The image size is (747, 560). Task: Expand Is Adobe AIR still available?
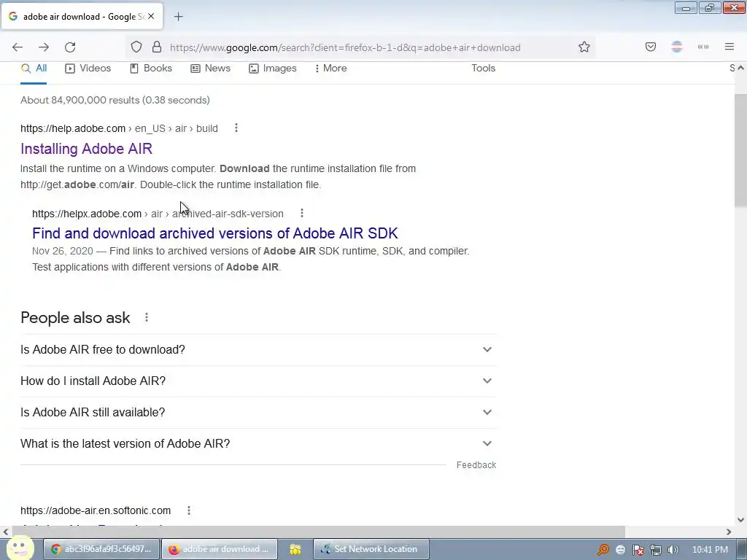(258, 413)
